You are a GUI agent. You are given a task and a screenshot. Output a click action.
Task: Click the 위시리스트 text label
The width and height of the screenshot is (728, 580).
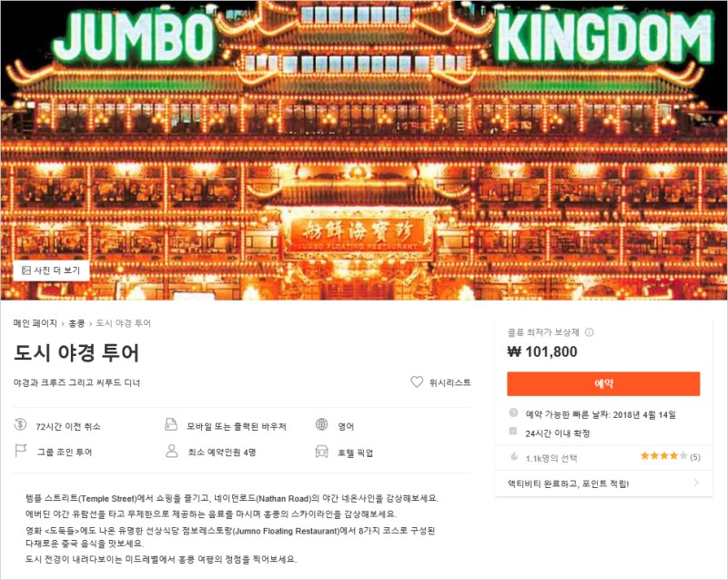[x=450, y=382]
